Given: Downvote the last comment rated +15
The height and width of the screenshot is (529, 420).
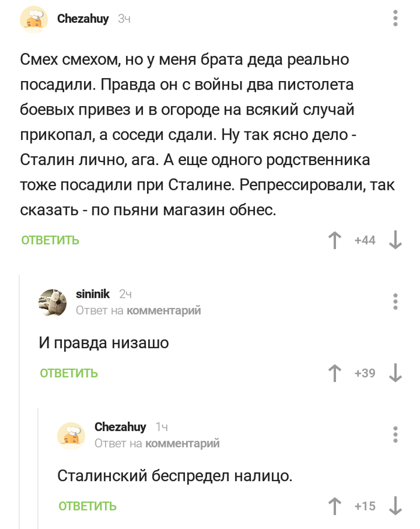Looking at the screenshot, I should pyautogui.click(x=395, y=506).
